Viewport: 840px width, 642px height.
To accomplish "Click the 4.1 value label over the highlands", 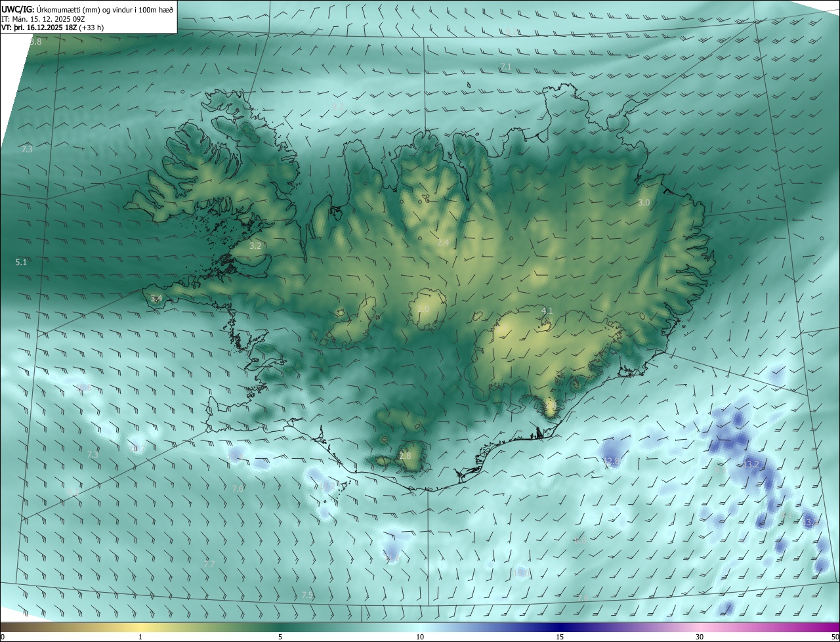I will click(547, 310).
